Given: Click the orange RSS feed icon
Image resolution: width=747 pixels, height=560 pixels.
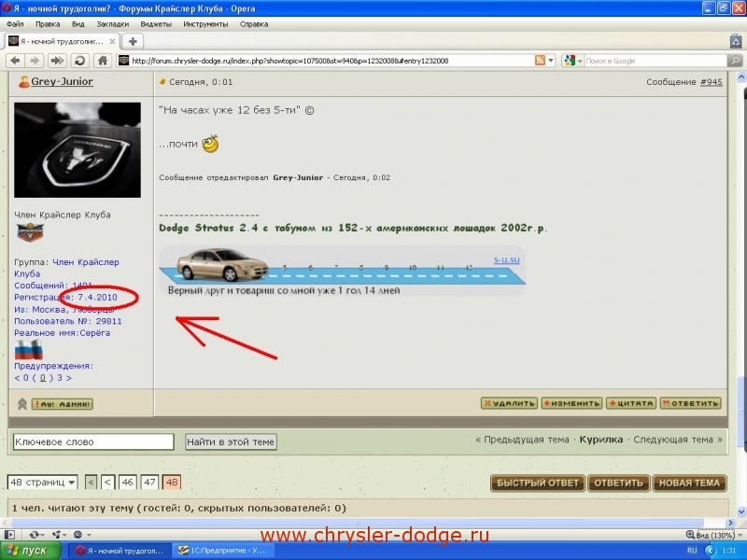Looking at the screenshot, I should coord(540,61).
